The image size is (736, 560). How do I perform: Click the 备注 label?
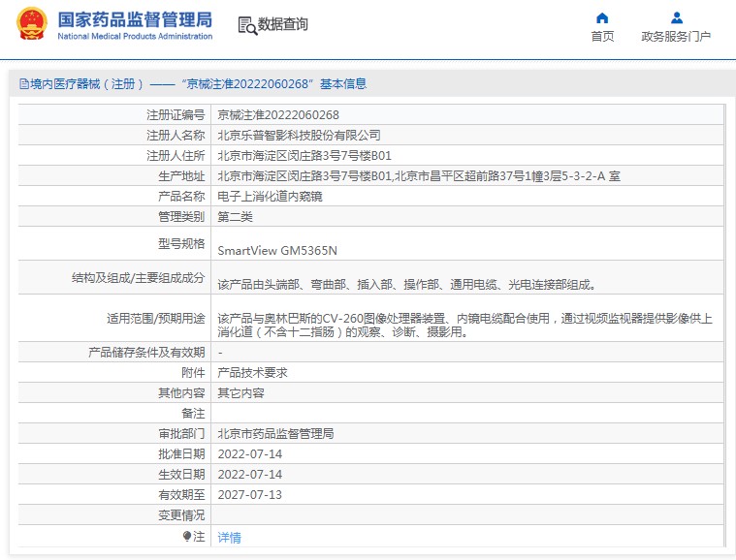click(193, 413)
